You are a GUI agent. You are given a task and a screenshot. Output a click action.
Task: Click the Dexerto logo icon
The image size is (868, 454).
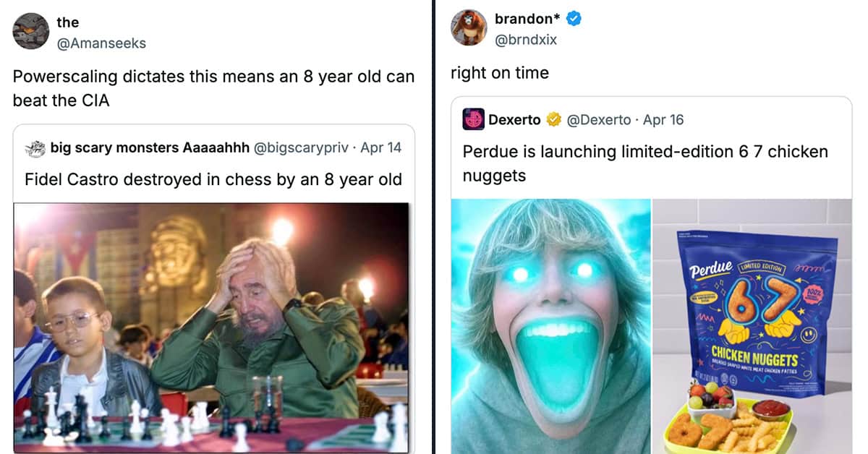pos(473,119)
